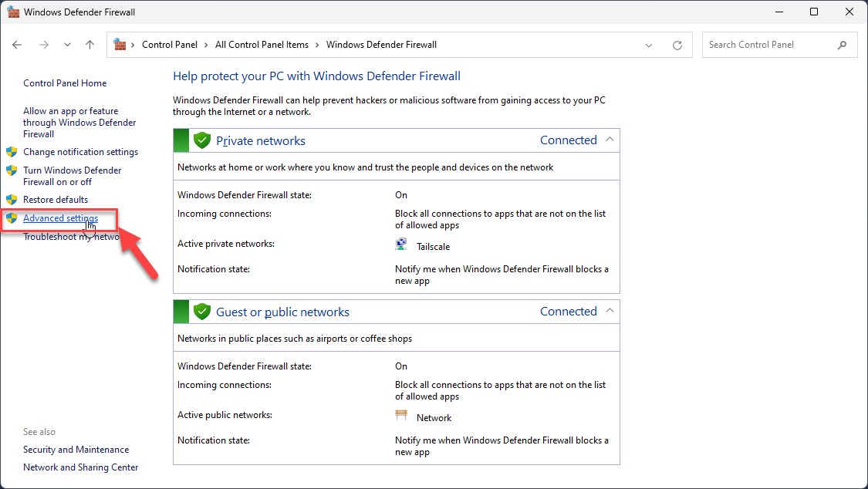Viewport: 868px width, 489px height.
Task: Click the Search Control Panel field
Action: 779,45
